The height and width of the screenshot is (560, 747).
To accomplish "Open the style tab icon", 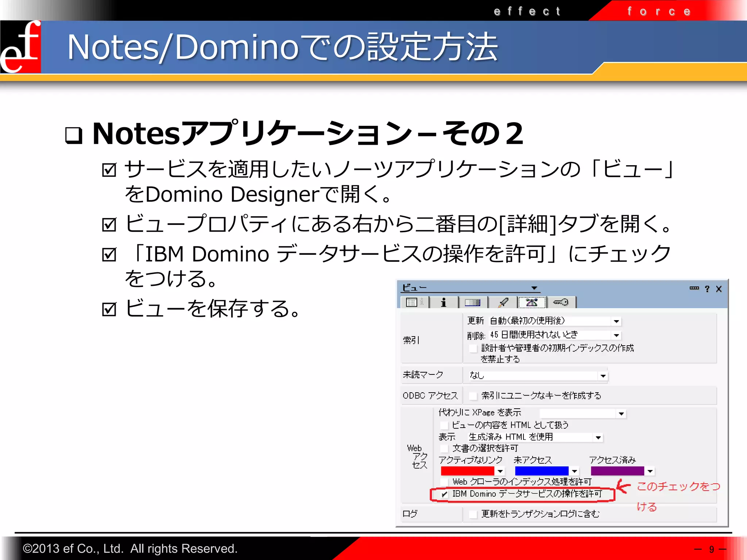I will coord(473,302).
